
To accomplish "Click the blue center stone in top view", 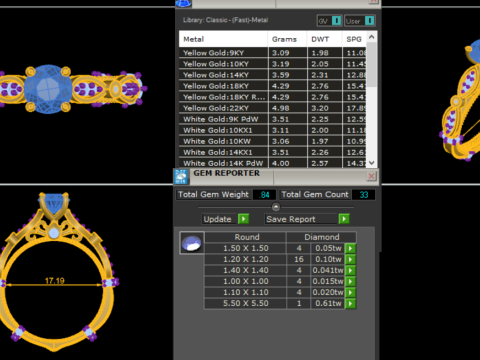I will pyautogui.click(x=48, y=89).
